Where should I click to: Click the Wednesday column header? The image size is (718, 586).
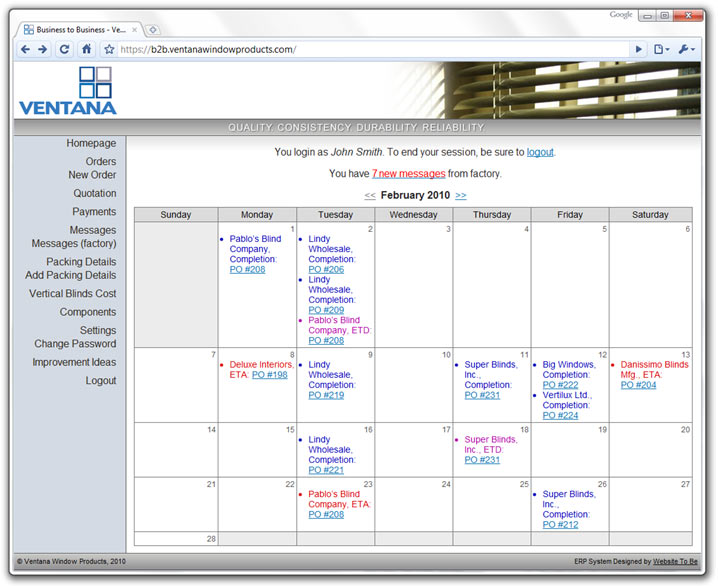413,215
